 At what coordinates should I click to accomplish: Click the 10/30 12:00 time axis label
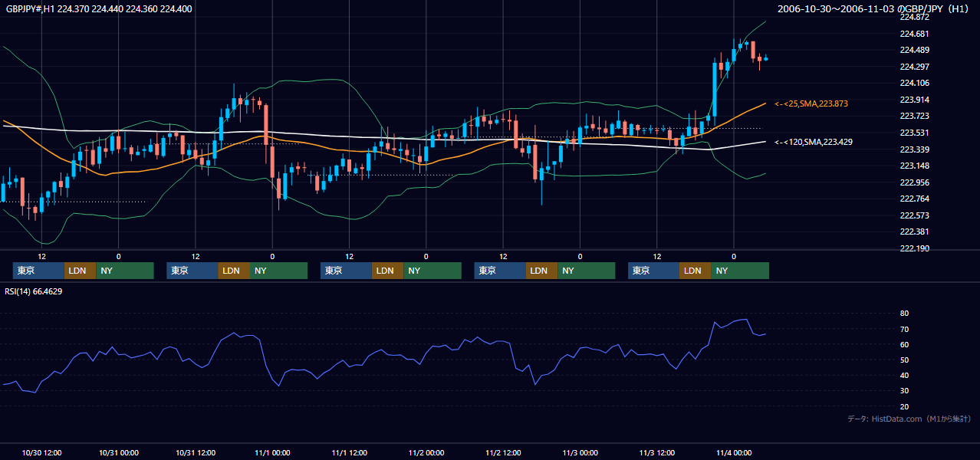pyautogui.click(x=42, y=453)
